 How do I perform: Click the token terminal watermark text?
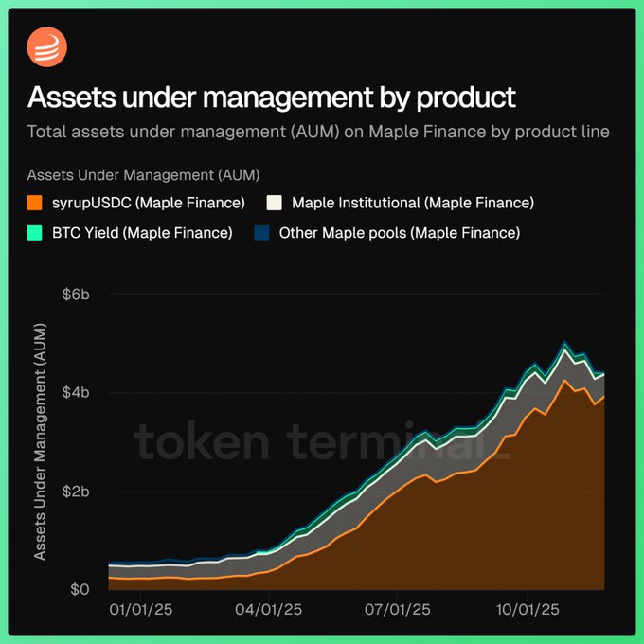(322, 441)
